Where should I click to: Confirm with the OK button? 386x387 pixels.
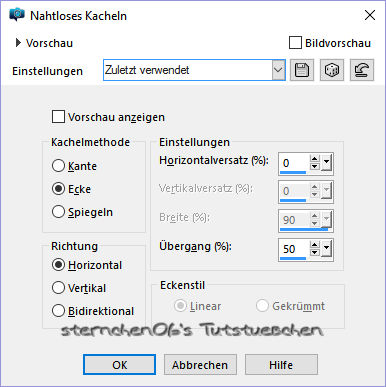[119, 365]
